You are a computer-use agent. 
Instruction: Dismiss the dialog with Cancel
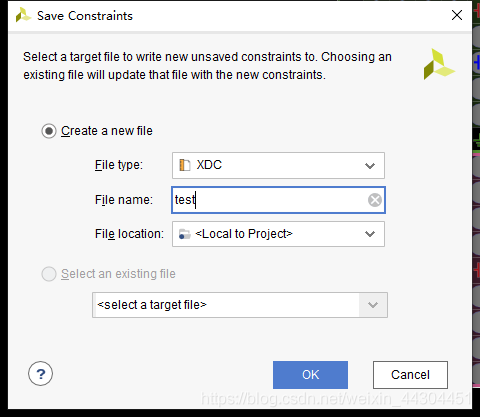click(410, 375)
